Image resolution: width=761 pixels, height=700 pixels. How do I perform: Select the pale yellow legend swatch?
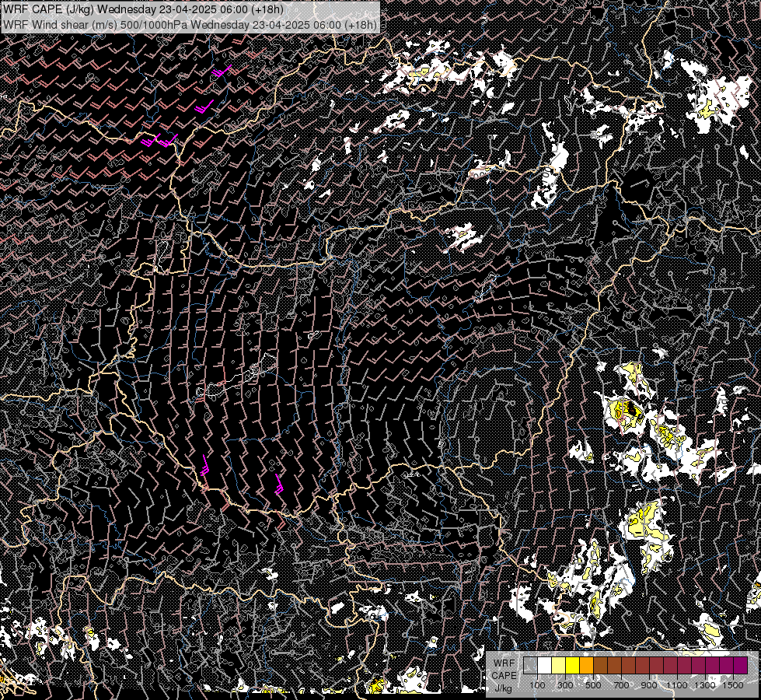(x=559, y=665)
